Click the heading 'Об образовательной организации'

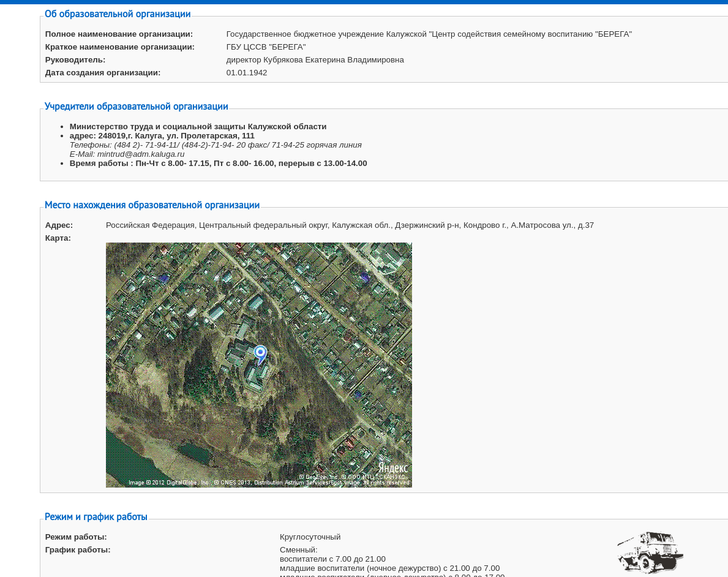[x=118, y=14]
